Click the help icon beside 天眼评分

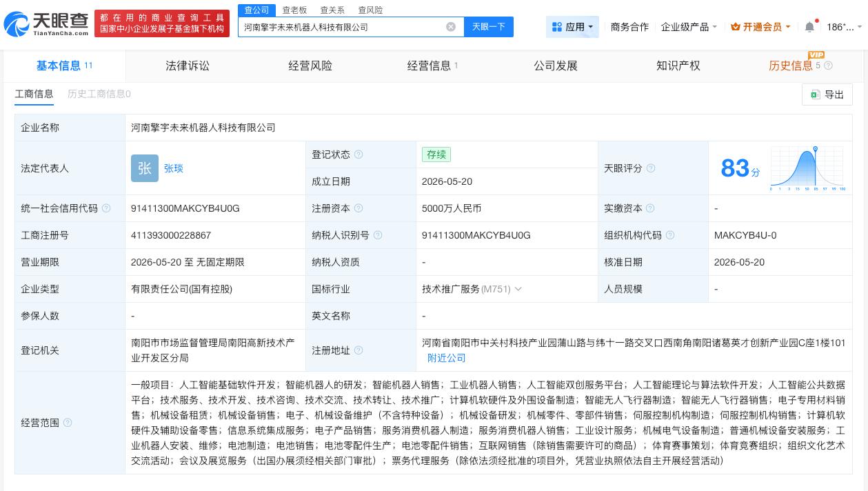coord(651,168)
